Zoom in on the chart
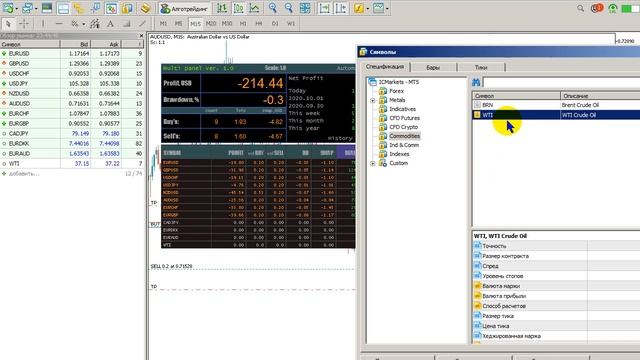The width and height of the screenshot is (640, 360). click(x=273, y=8)
